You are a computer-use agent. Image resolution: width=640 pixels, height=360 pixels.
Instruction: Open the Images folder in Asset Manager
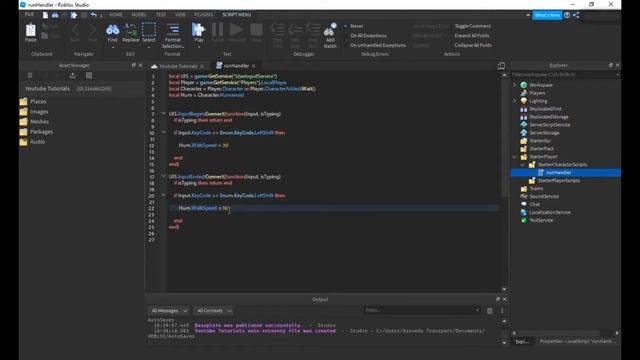(39, 111)
